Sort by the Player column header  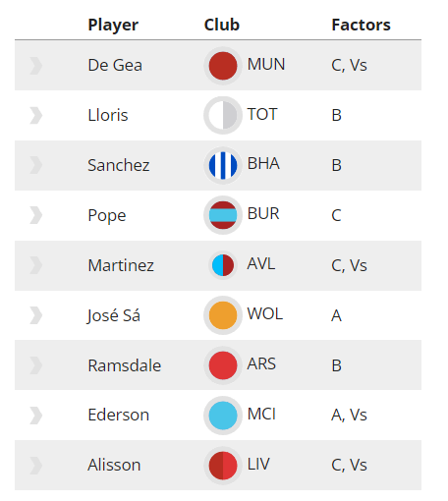(x=113, y=25)
